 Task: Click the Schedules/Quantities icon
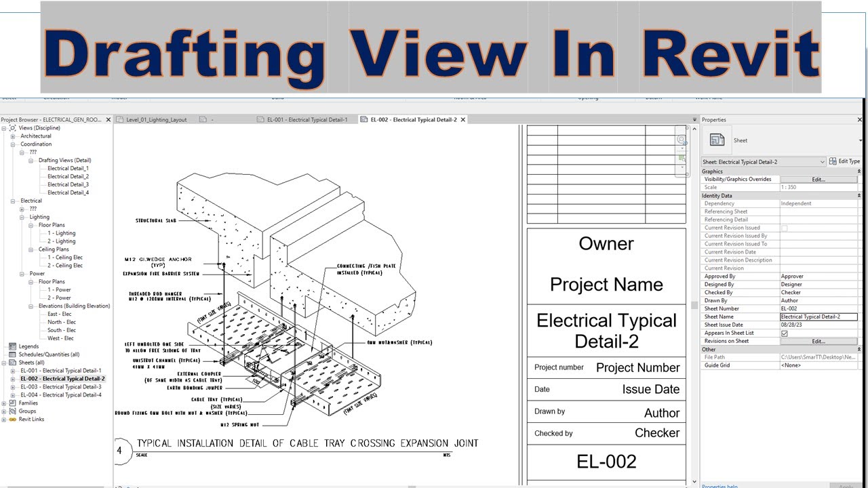pos(13,354)
